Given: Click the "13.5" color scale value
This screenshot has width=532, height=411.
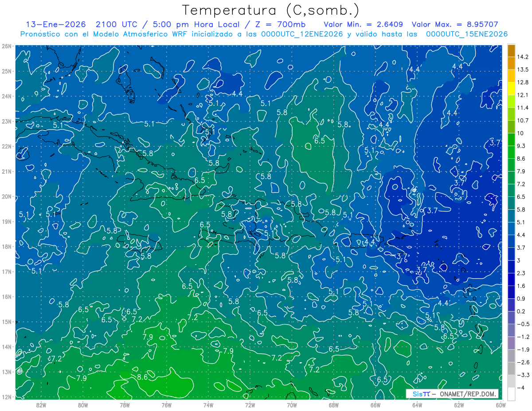Looking at the screenshot, I should point(523,70).
